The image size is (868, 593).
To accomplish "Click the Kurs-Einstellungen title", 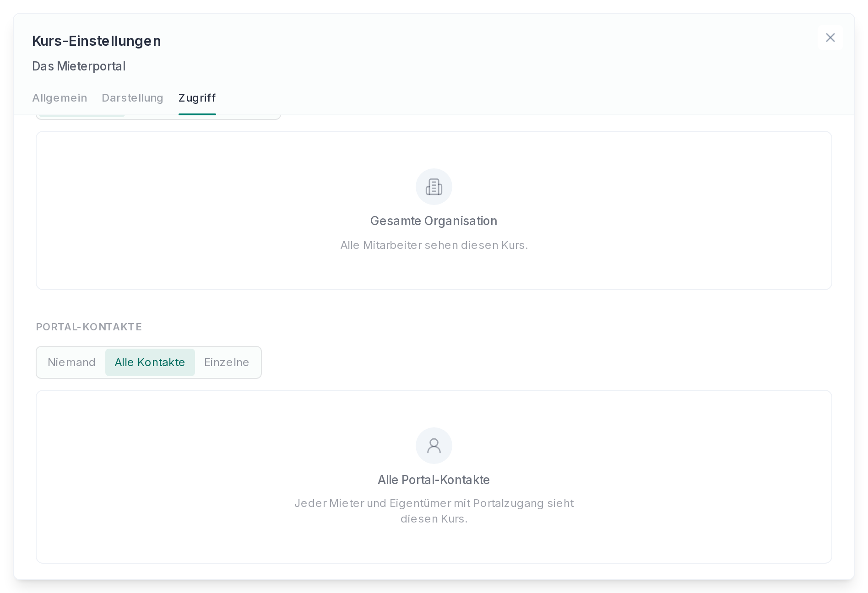I will point(97,41).
